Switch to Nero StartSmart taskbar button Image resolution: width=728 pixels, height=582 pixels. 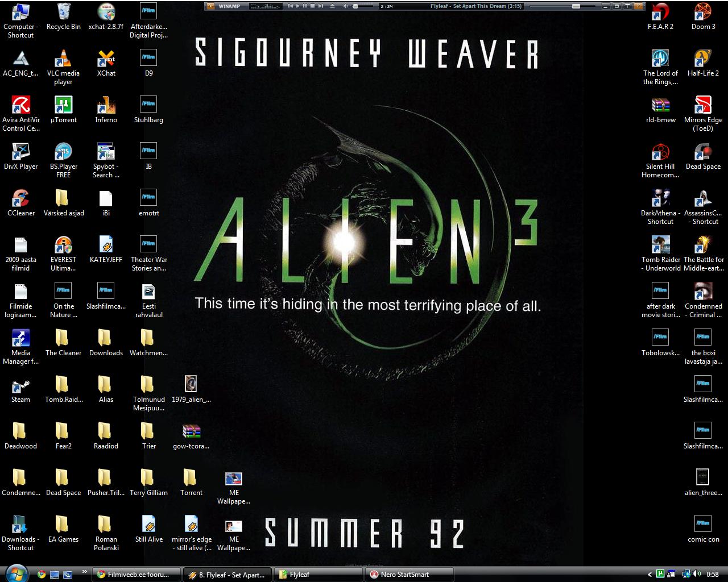point(409,575)
